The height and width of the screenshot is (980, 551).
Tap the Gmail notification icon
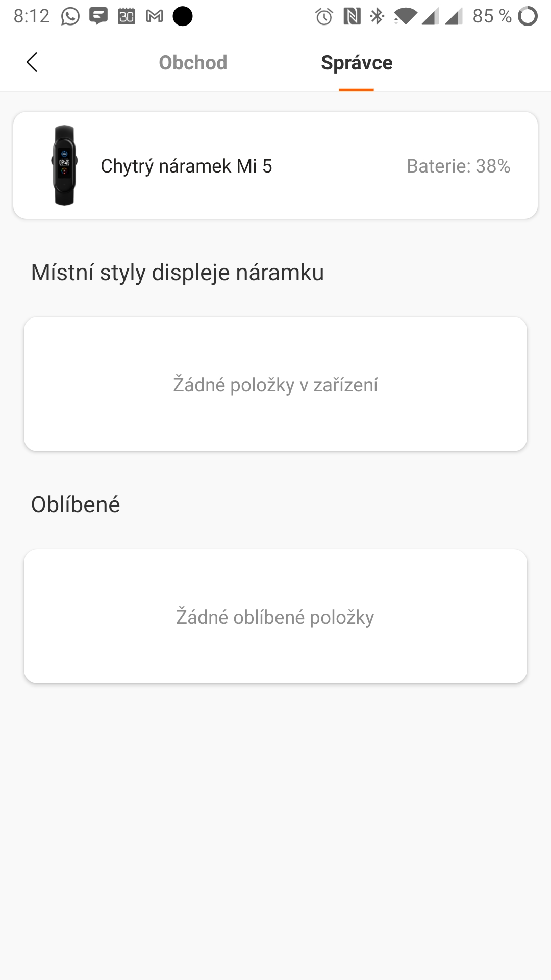click(155, 16)
